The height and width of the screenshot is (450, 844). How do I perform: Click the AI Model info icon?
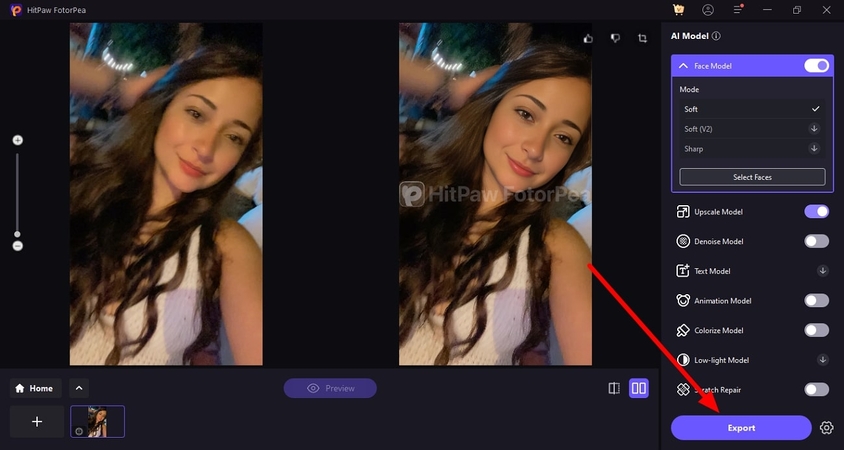716,36
